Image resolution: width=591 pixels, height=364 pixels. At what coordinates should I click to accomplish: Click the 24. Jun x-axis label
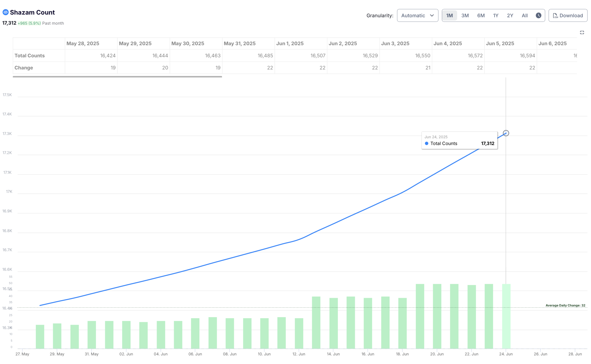coord(506,354)
